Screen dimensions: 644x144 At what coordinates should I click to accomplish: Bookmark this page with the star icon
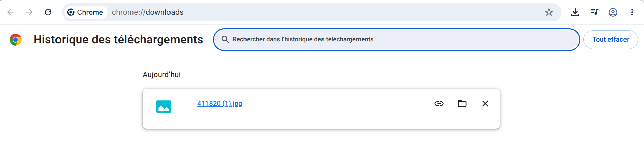coord(549,12)
